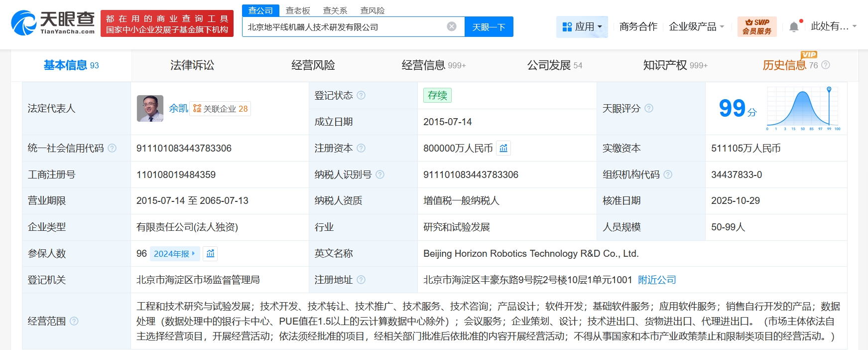Click the clear search text X icon
The width and height of the screenshot is (868, 350).
tap(452, 26)
